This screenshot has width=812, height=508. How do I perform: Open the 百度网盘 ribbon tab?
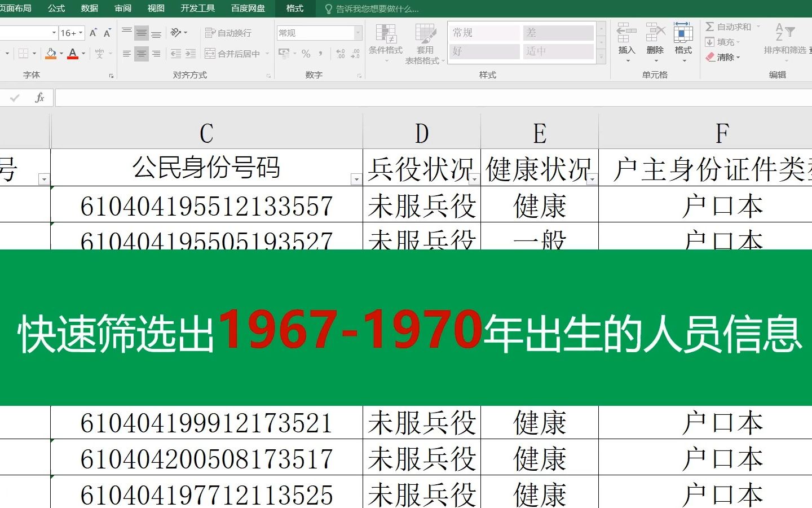[248, 8]
